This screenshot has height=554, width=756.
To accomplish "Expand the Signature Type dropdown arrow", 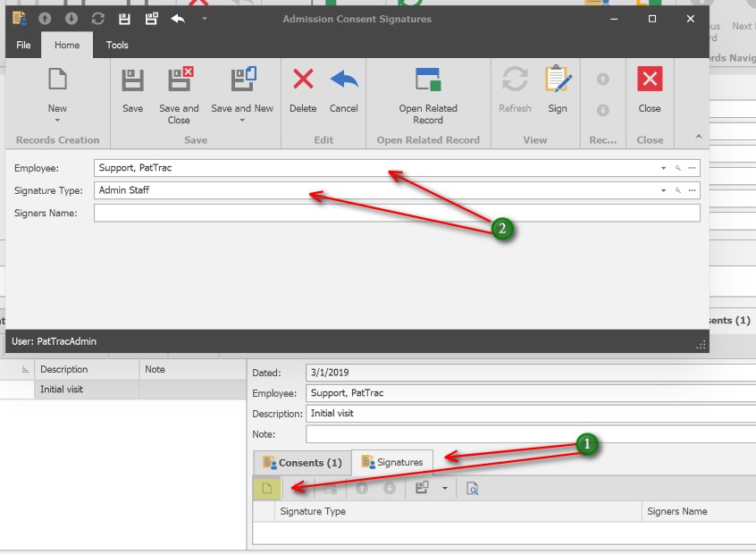I will pos(663,190).
